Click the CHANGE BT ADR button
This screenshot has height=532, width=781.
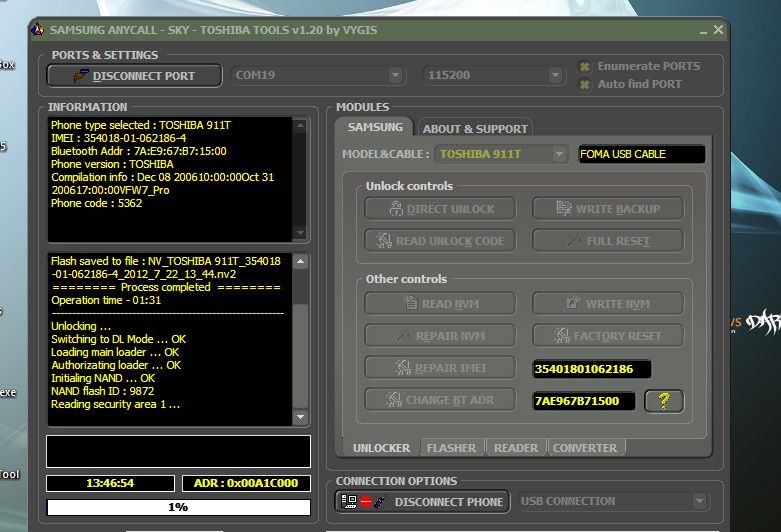pyautogui.click(x=440, y=399)
